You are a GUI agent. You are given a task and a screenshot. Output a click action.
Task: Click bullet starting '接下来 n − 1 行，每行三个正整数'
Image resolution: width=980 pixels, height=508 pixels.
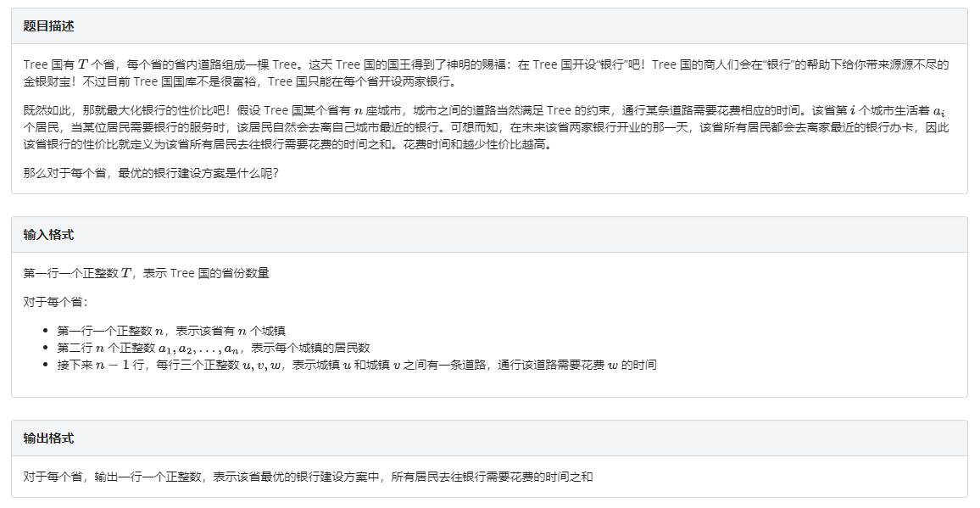357,365
